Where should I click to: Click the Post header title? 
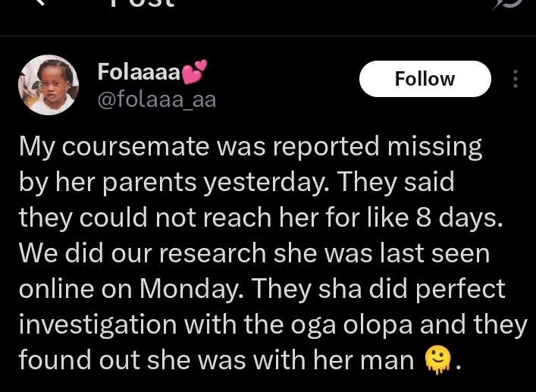[x=143, y=4]
